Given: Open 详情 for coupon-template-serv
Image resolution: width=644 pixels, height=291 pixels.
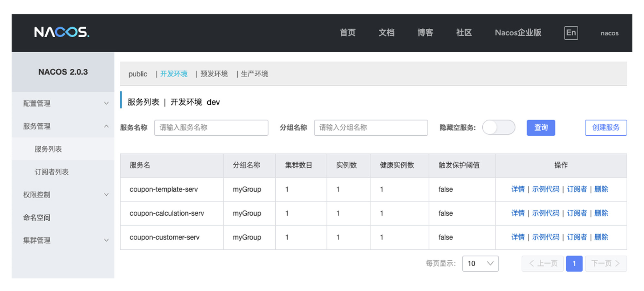Looking at the screenshot, I should pyautogui.click(x=518, y=189).
